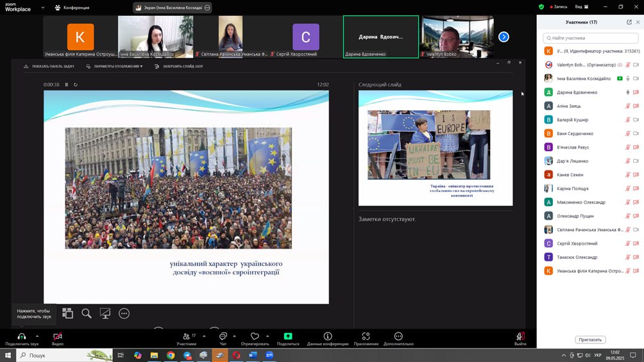Start video with the Видео camera icon
Image resolution: width=644 pixels, height=362 pixels.
pos(58,336)
